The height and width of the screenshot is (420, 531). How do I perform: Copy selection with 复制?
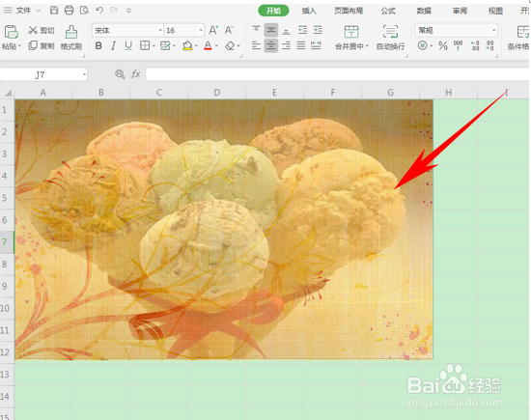point(42,45)
